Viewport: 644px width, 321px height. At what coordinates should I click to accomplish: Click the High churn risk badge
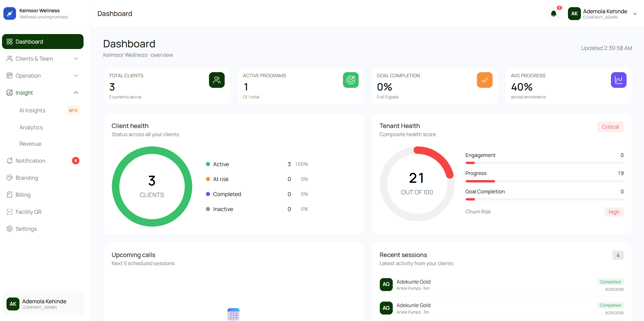[x=614, y=212]
